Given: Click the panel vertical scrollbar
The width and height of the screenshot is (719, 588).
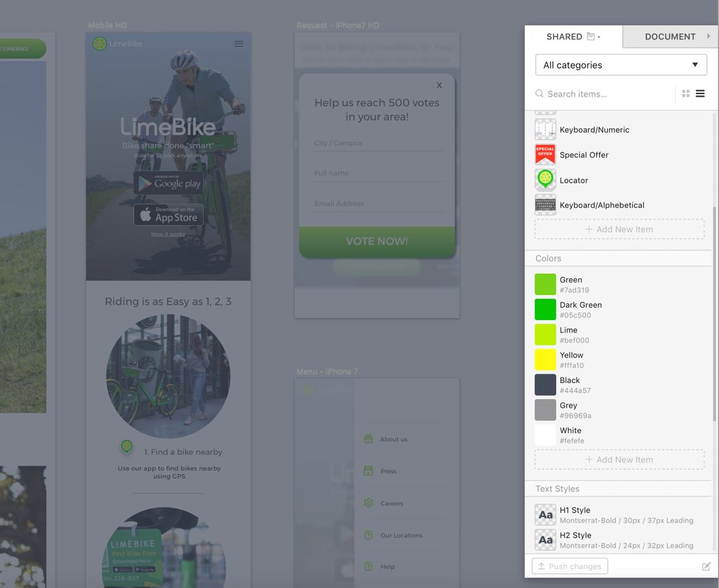Looking at the screenshot, I should (714, 314).
